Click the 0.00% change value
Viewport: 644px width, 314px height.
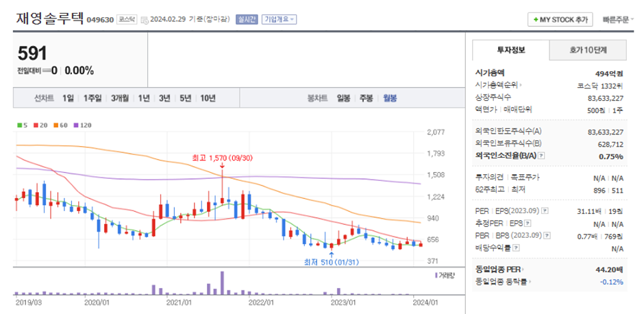point(79,71)
